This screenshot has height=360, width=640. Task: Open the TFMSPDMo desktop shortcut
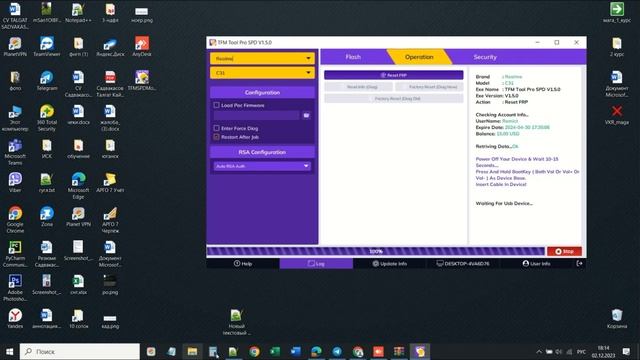(x=142, y=80)
